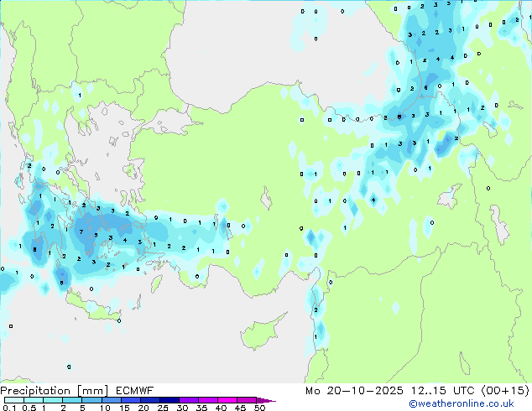Click the '7' precipitation value over Greece
This screenshot has width=532, height=411.
pyautogui.click(x=81, y=232)
